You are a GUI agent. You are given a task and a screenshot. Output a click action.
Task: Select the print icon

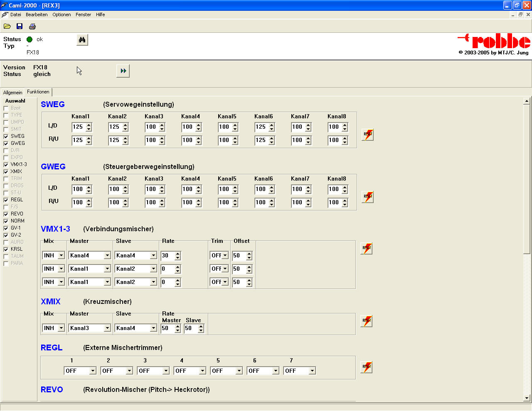click(x=32, y=26)
